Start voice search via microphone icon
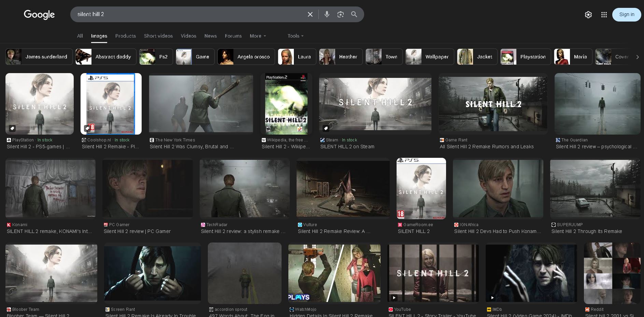 (x=327, y=14)
